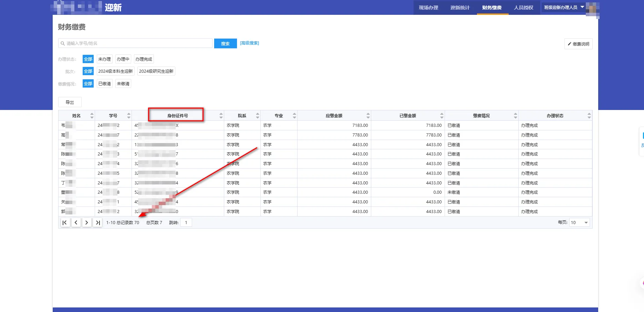Image resolution: width=644 pixels, height=312 pixels.
Task: Expand sorting options on the 缴费情况 column
Action: [x=515, y=115]
